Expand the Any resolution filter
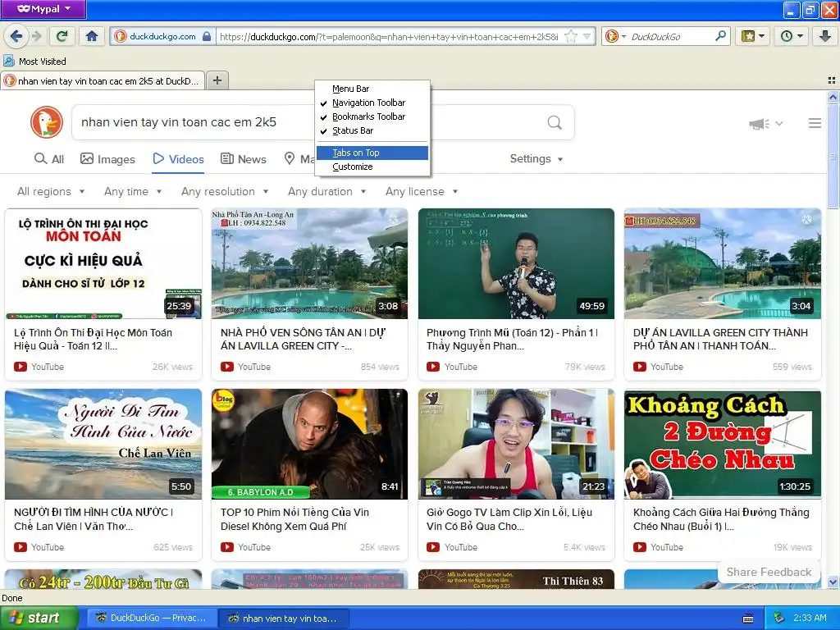 pos(225,191)
